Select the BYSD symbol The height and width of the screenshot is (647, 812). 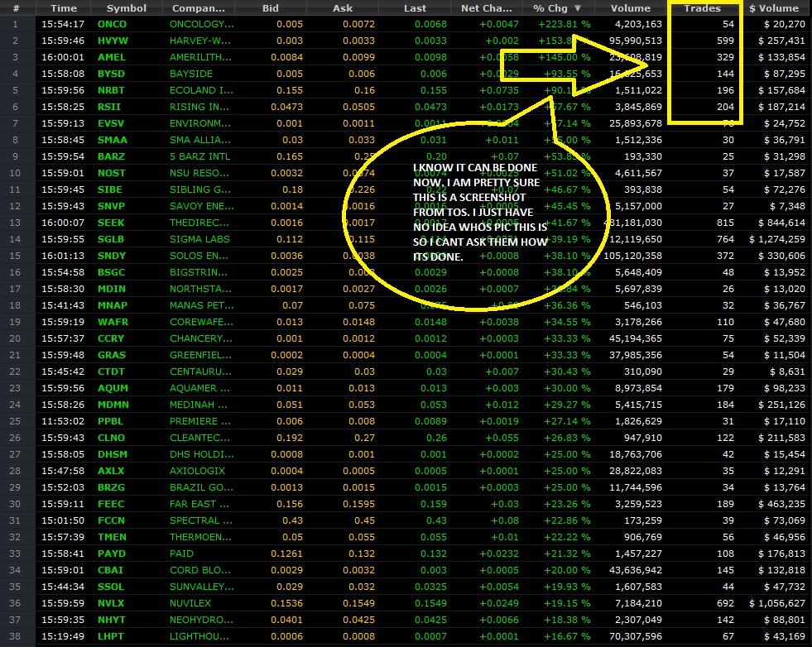point(112,74)
